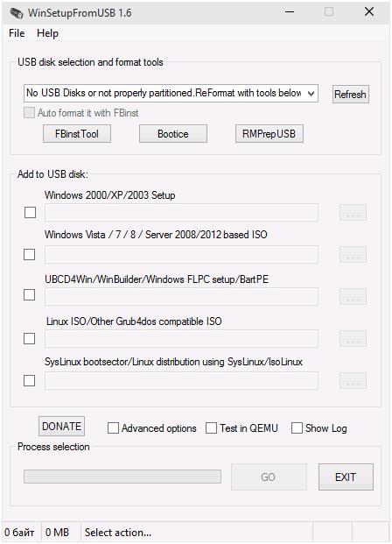Click browse button for Windows 2000/XP/2003 Setup

pos(353,212)
